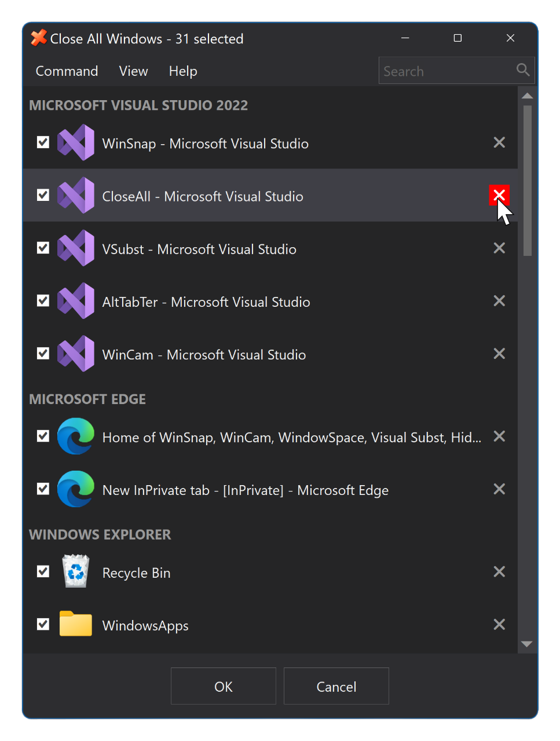This screenshot has height=741, width=560.
Task: Deselect the Recycle Bin checkbox
Action: 43,571
